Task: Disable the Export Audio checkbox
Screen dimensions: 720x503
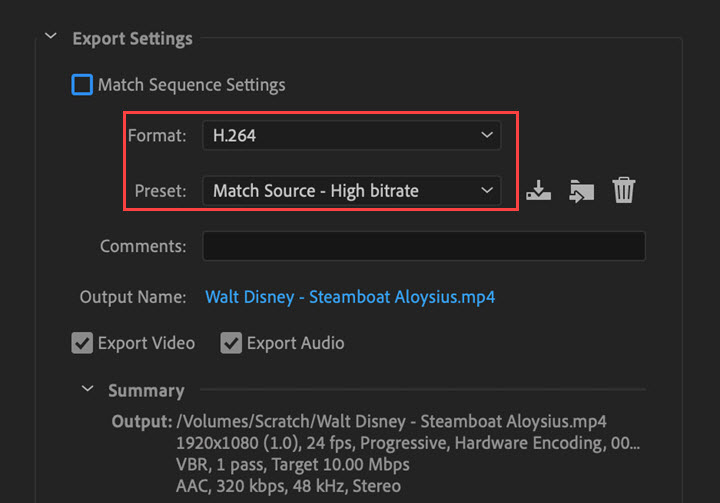Action: point(231,343)
